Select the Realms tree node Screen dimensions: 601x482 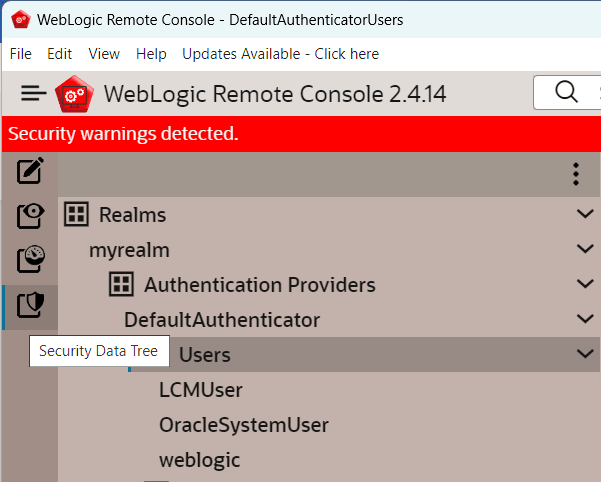[x=132, y=214]
